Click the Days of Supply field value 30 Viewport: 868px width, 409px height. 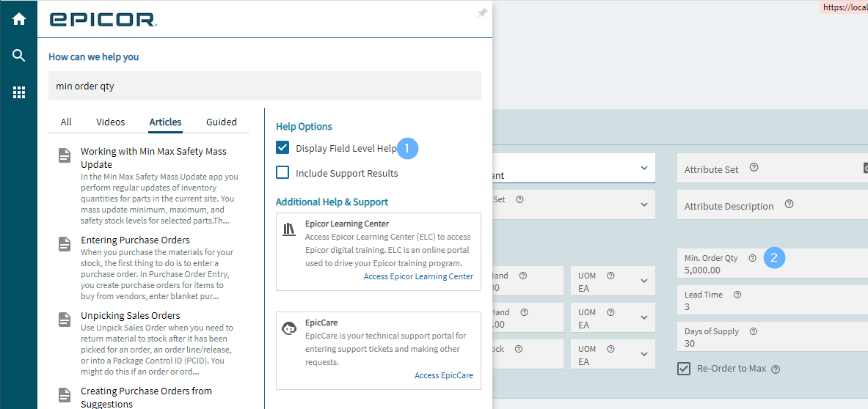[x=689, y=343]
